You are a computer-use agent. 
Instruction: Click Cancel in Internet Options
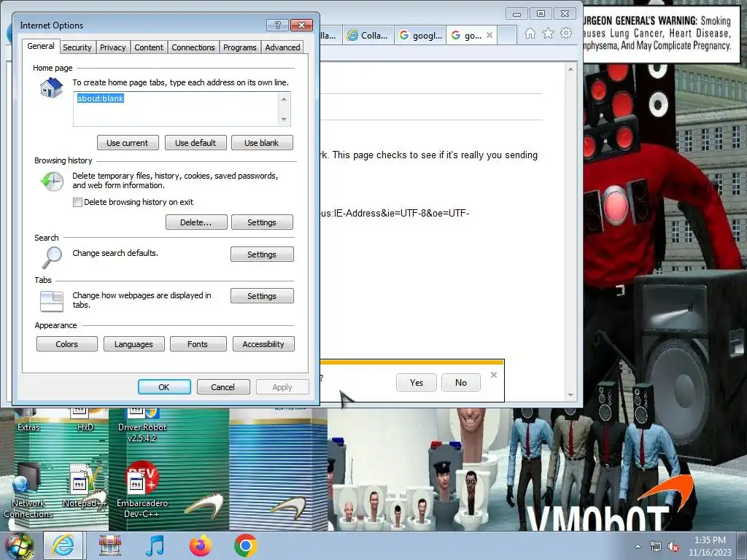[x=223, y=387]
